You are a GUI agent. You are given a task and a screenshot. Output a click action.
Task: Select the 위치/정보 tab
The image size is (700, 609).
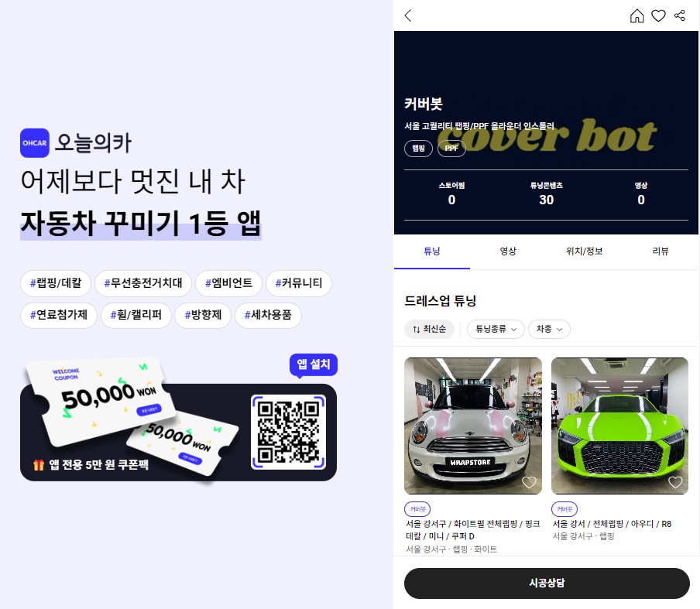click(585, 251)
